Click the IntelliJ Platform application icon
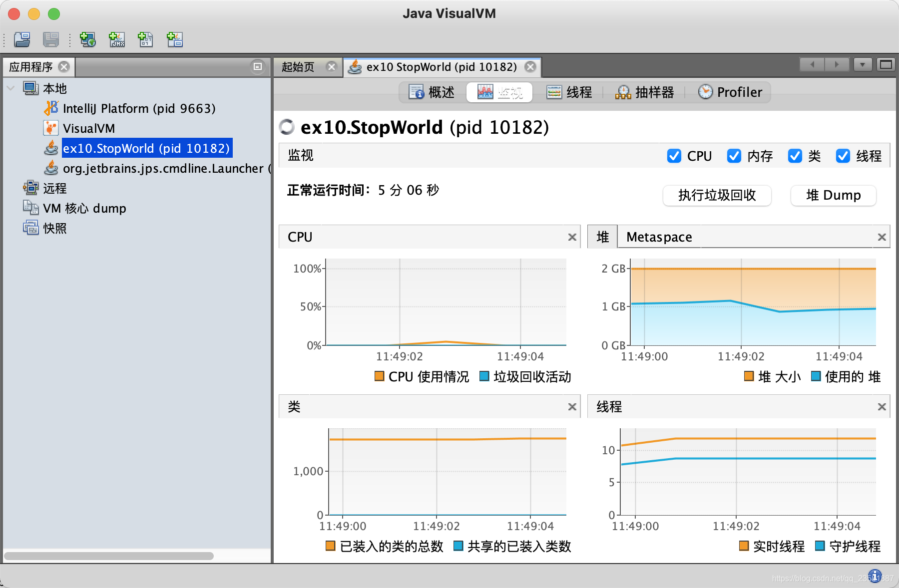Image resolution: width=899 pixels, height=588 pixels. click(51, 108)
